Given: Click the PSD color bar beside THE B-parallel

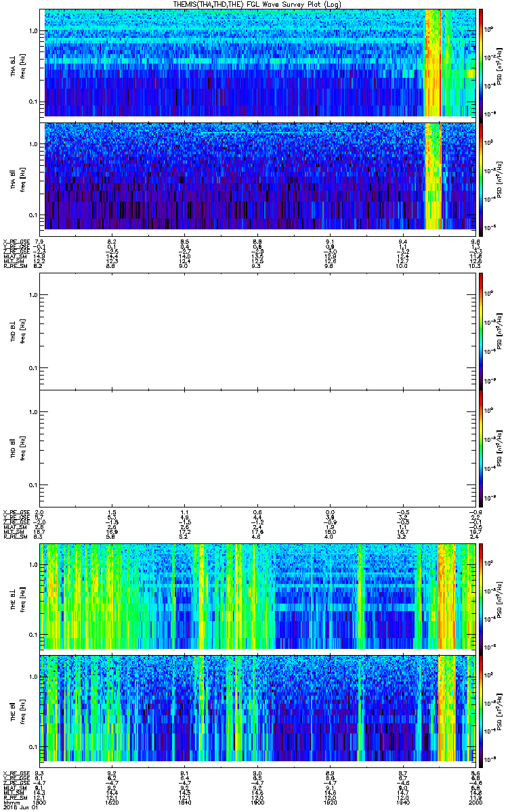Looking at the screenshot, I should pos(482,708).
